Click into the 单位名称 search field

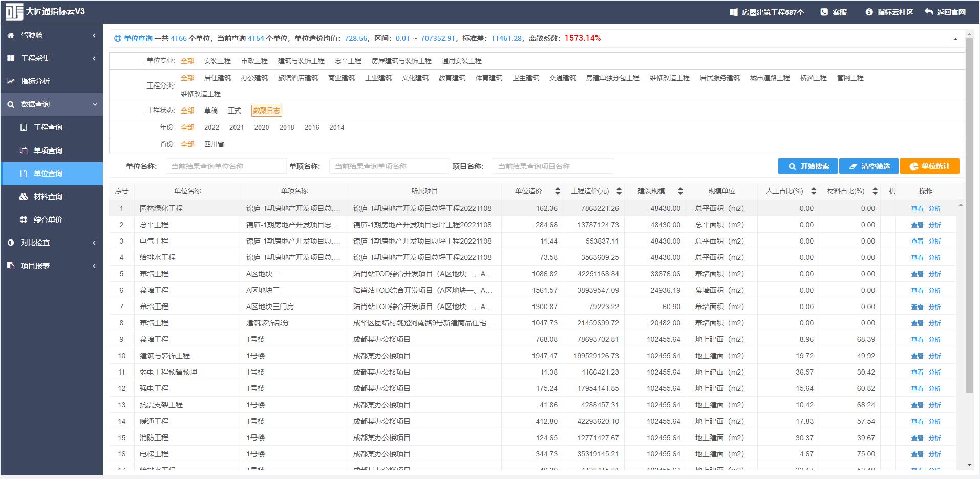[226, 166]
